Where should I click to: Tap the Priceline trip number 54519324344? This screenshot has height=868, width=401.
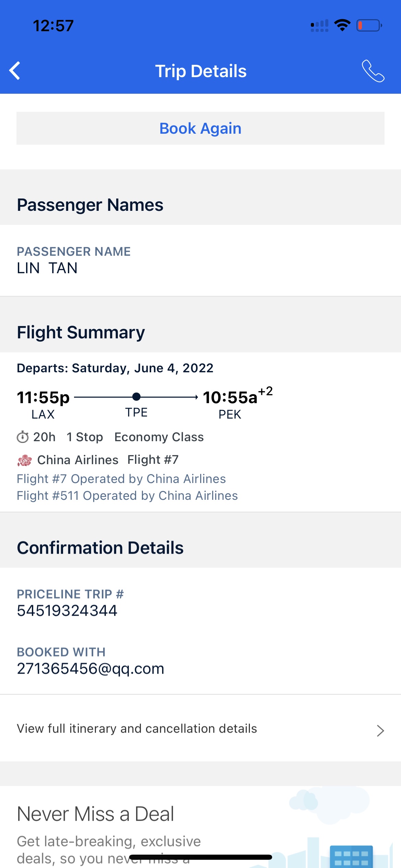(x=67, y=611)
